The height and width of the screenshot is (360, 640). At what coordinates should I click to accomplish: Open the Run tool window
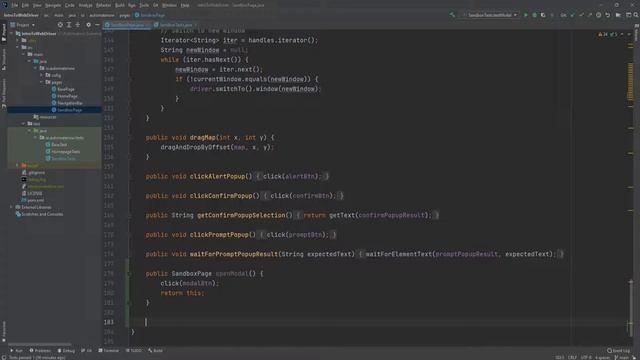[17, 351]
